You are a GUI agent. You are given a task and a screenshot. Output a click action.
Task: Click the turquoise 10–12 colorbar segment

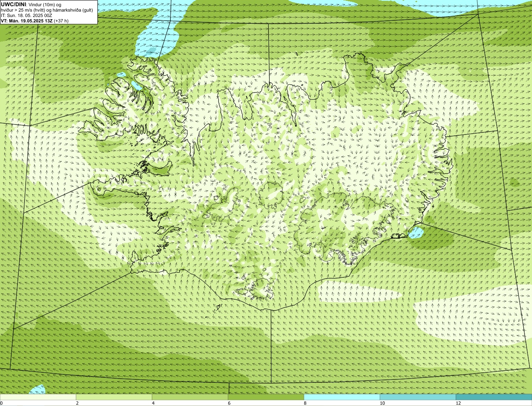click(x=418, y=397)
